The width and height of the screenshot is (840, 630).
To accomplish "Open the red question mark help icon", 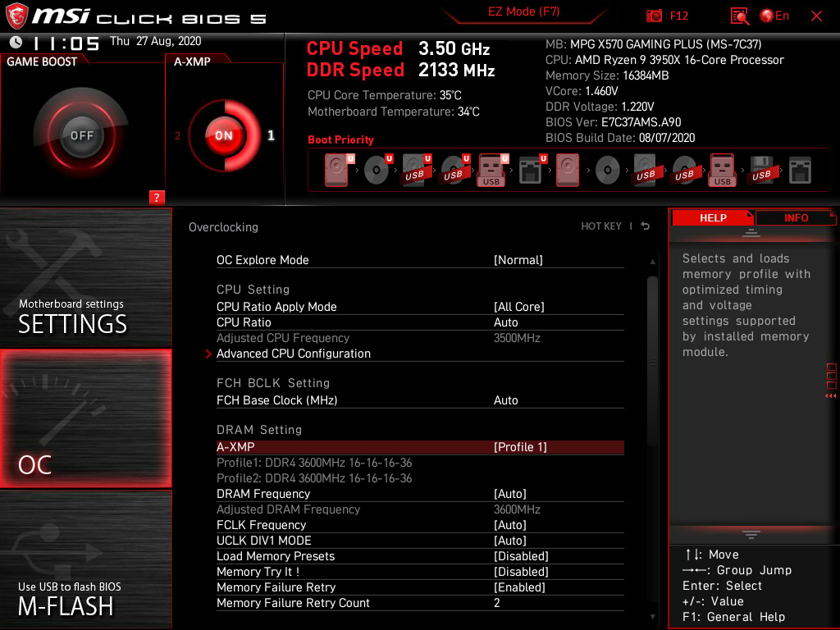I will [157, 197].
